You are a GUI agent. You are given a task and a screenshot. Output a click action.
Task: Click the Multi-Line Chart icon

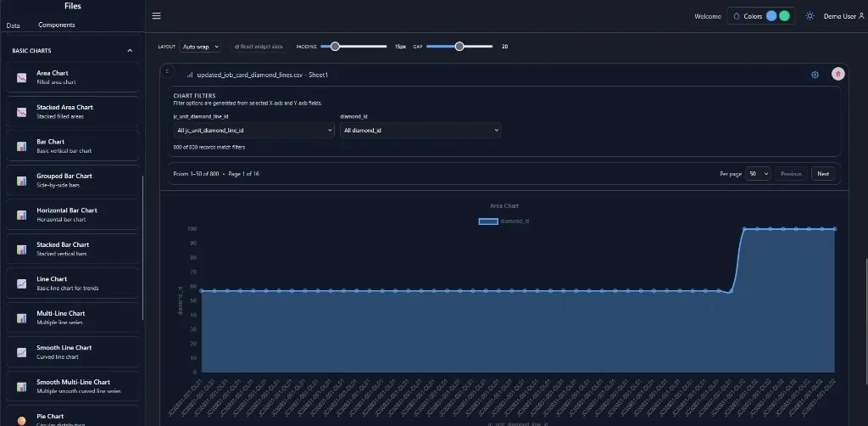coord(21,318)
